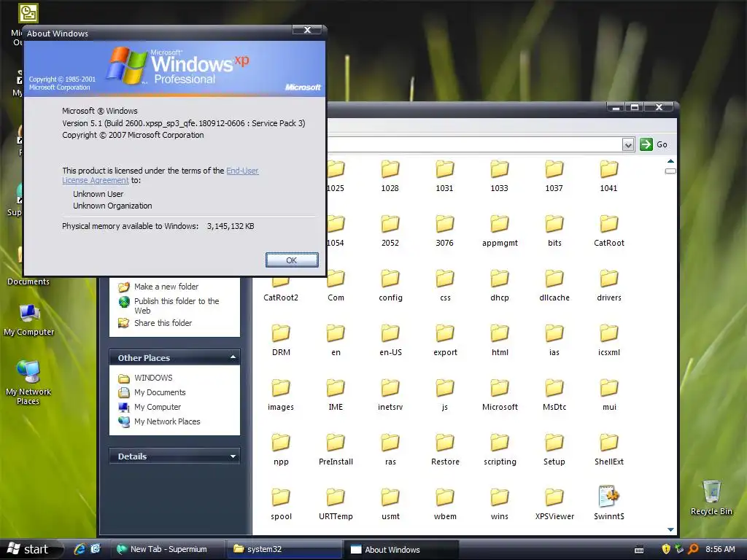Open the dllcache folder

[554, 285]
